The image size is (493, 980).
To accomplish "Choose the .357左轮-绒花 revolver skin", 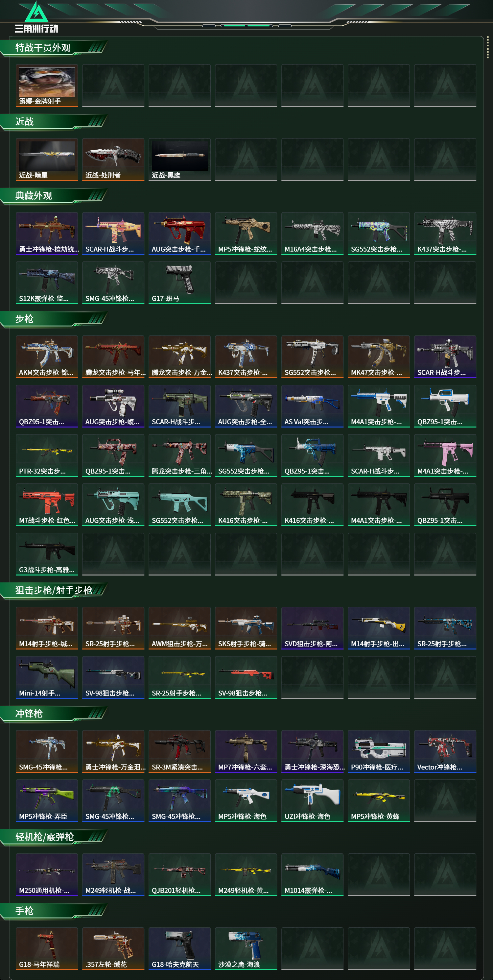I will (113, 948).
